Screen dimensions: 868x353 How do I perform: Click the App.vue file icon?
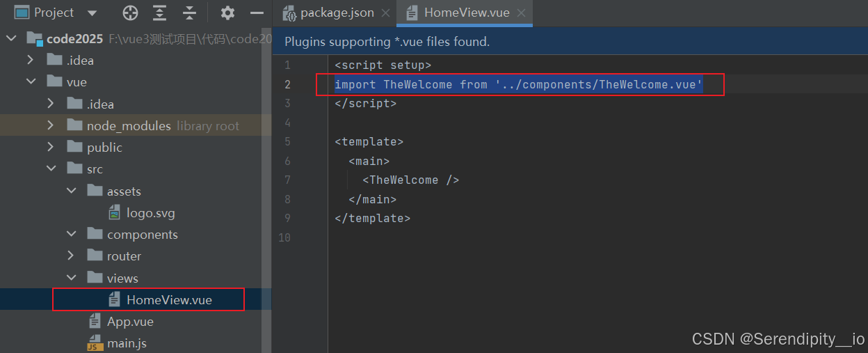click(95, 322)
